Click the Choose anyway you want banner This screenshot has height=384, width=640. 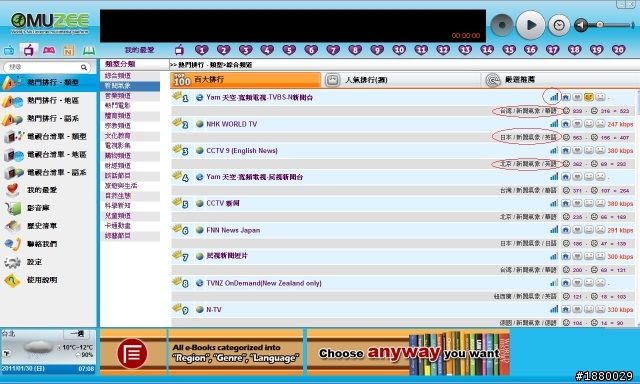click(x=408, y=353)
